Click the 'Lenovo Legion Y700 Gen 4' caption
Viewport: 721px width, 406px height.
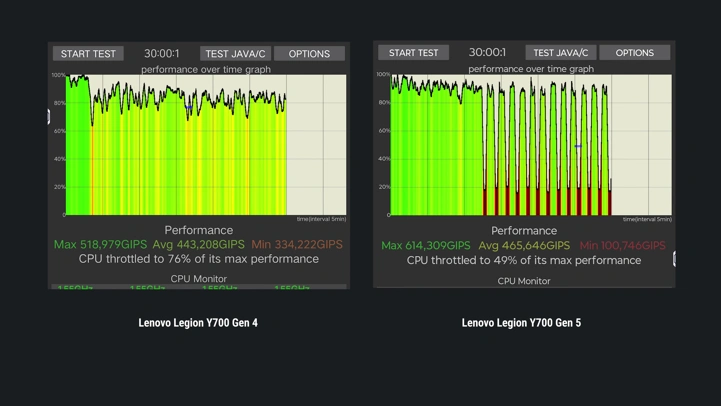[x=198, y=323]
